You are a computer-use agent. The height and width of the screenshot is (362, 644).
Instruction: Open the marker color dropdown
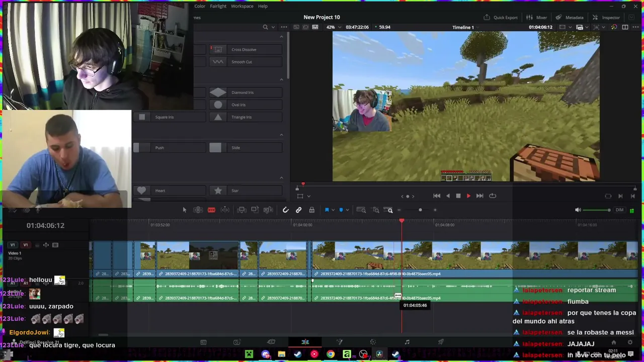348,210
